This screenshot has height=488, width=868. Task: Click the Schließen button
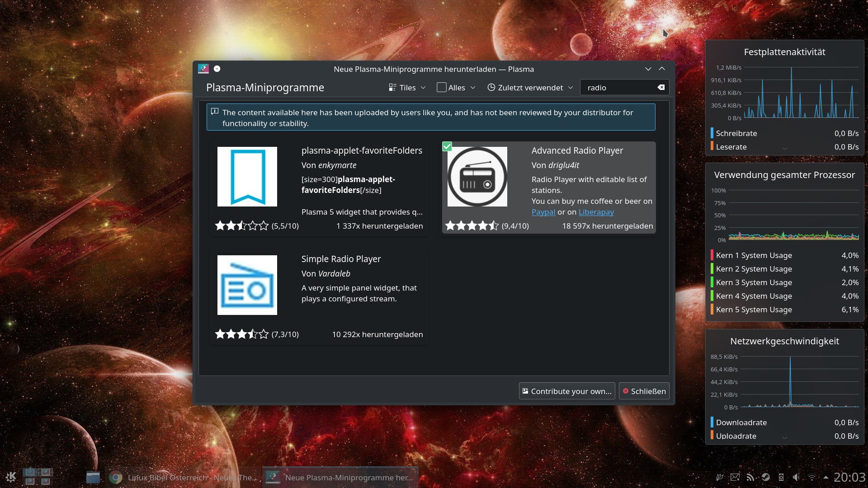point(644,391)
